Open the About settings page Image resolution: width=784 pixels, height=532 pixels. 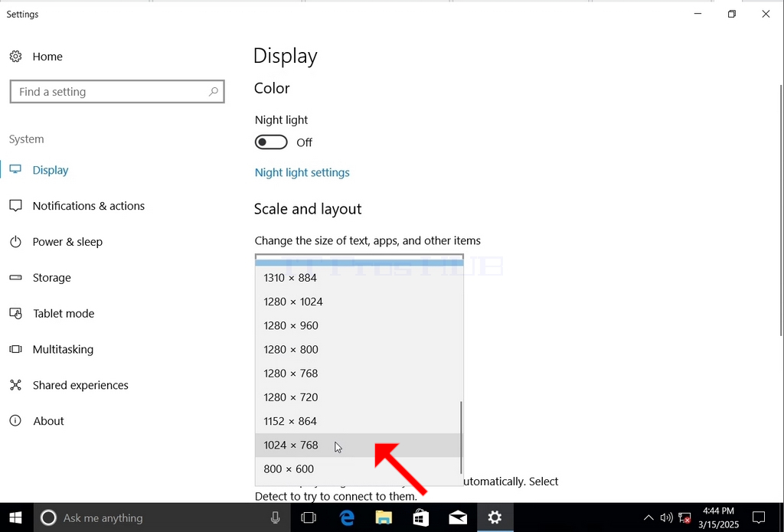[48, 421]
